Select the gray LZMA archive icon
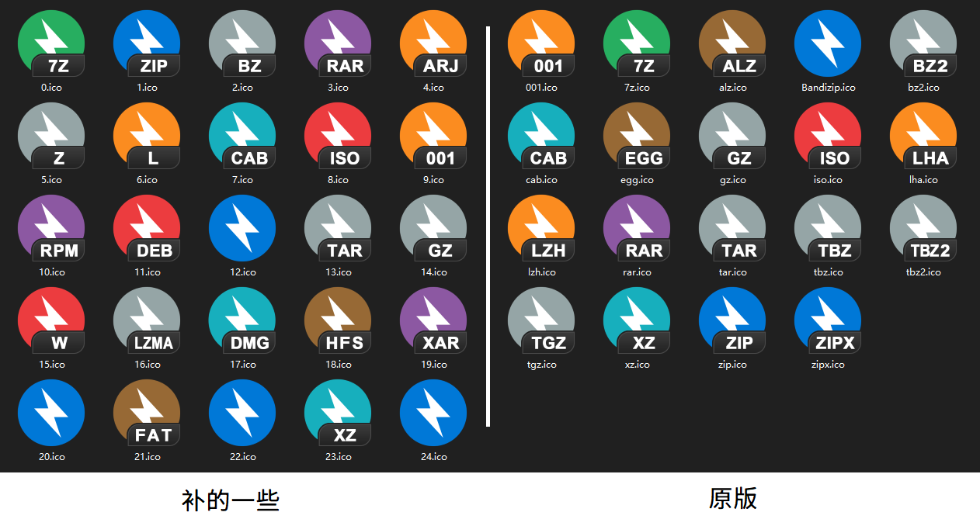 pos(147,320)
